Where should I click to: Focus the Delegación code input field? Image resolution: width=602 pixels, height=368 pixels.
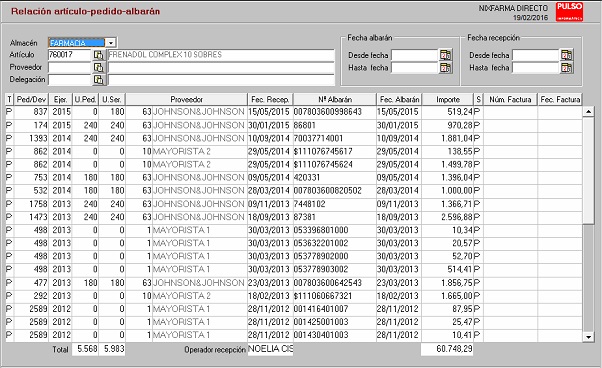(69, 80)
